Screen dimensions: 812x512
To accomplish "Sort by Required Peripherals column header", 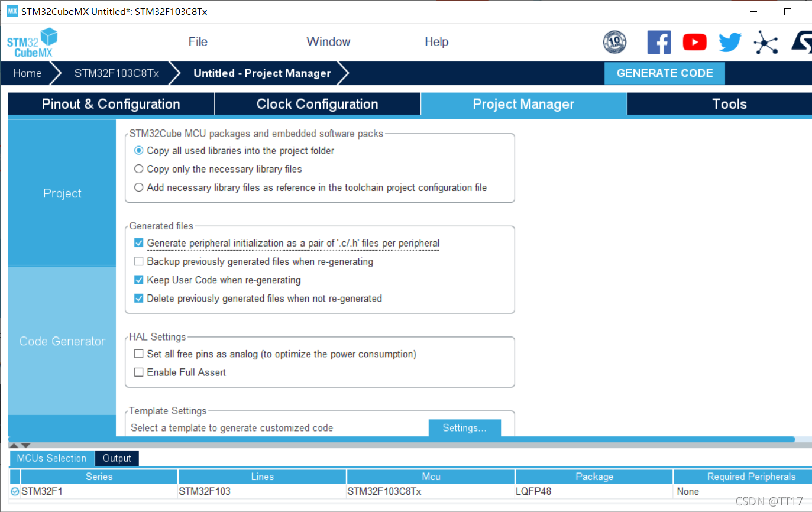I will pos(743,477).
